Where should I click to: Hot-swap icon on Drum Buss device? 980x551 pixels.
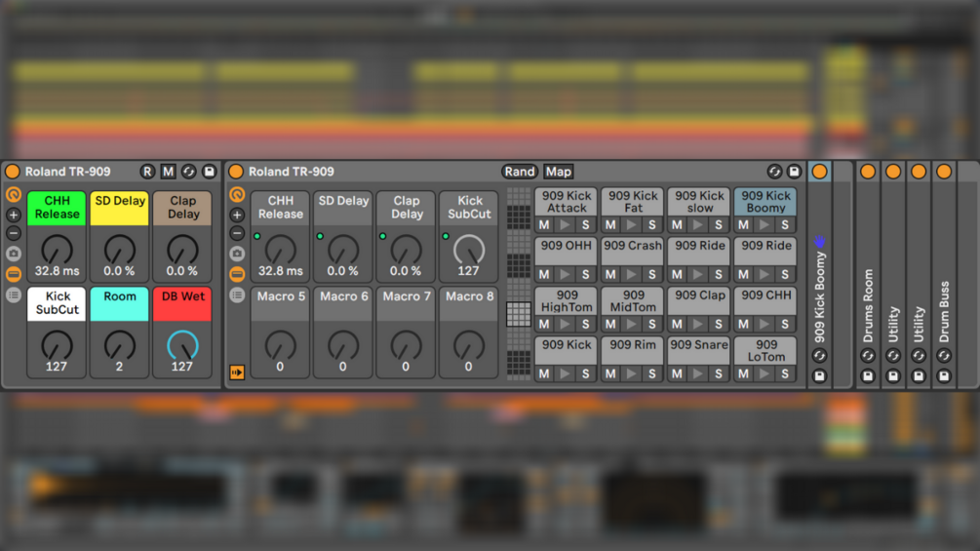(x=944, y=355)
